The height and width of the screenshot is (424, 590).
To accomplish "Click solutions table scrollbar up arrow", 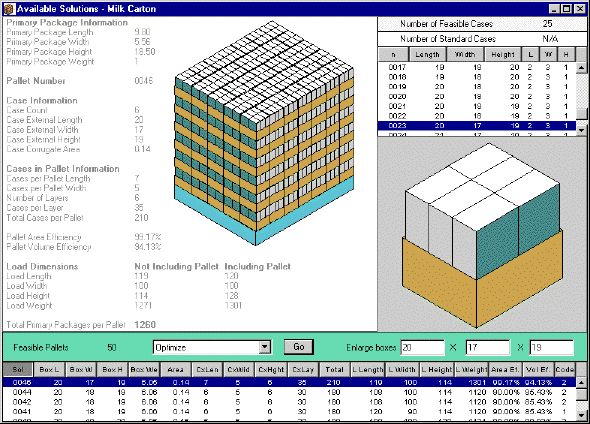I will click(x=581, y=383).
